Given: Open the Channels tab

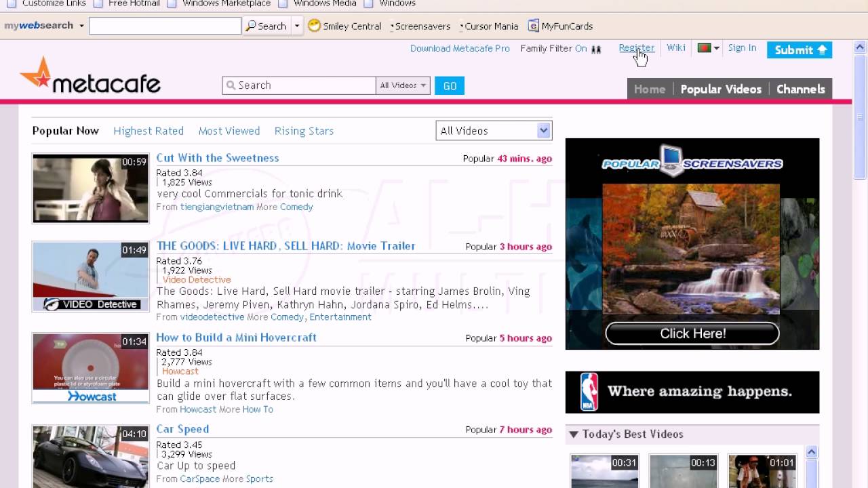Looking at the screenshot, I should click(x=800, y=89).
